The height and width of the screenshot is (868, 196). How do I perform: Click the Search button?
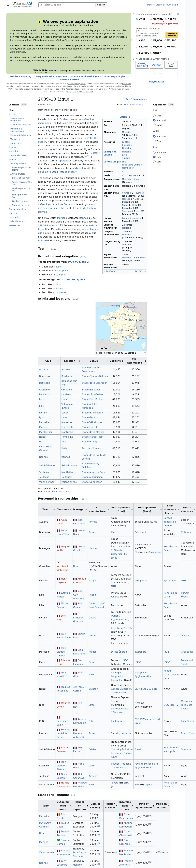click(x=101, y=5)
